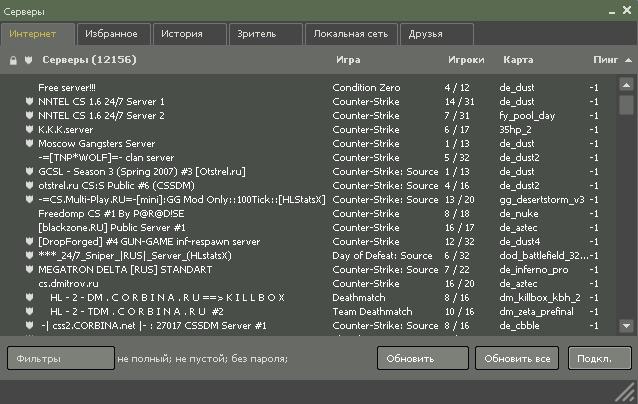638x404 pixels.
Task: Open the Фильтры panel button
Action: [x=61, y=358]
